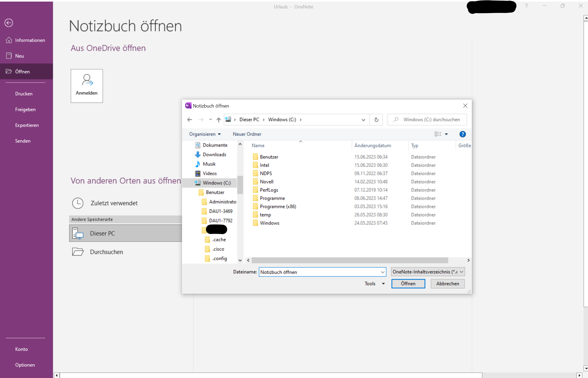Viewport: 588px width, 378px height.
Task: Go to Informationen in the sidebar
Action: (30, 40)
